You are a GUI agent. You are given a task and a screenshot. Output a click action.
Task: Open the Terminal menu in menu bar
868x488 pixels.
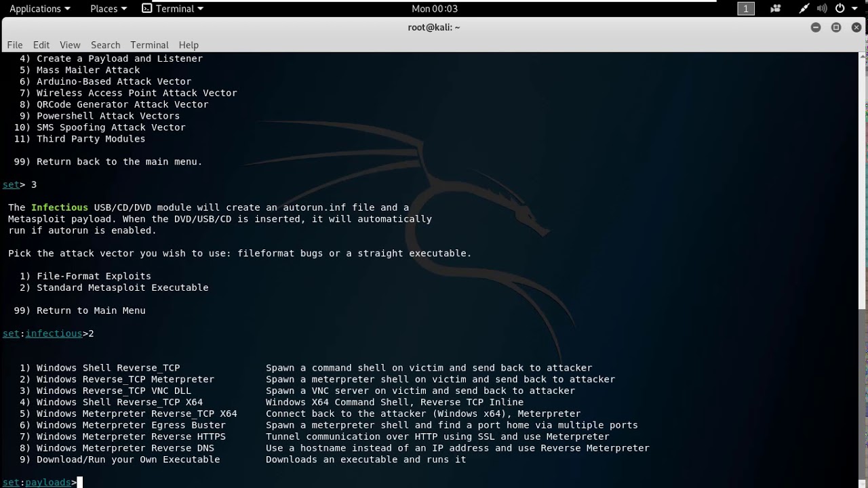[x=150, y=45]
